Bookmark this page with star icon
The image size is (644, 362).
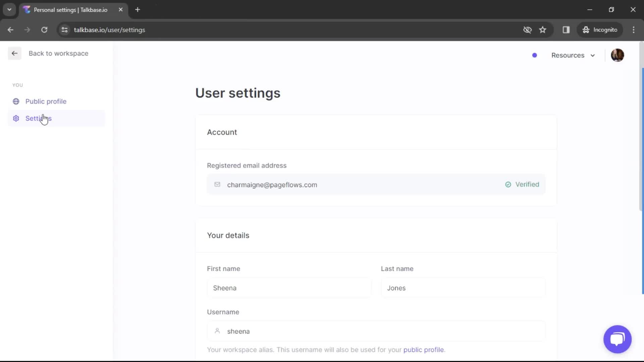coord(543,30)
